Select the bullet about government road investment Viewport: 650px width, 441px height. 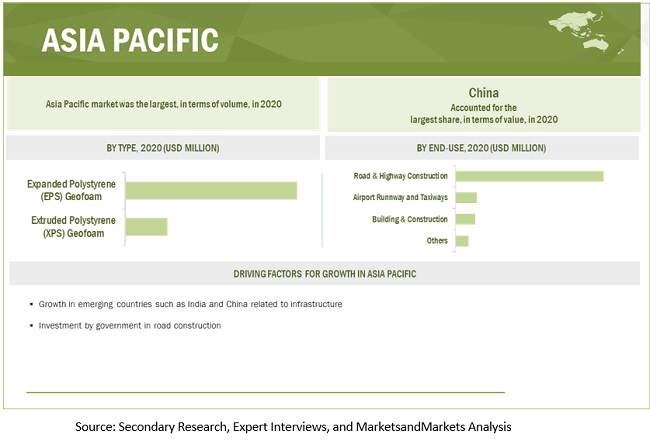pos(130,325)
